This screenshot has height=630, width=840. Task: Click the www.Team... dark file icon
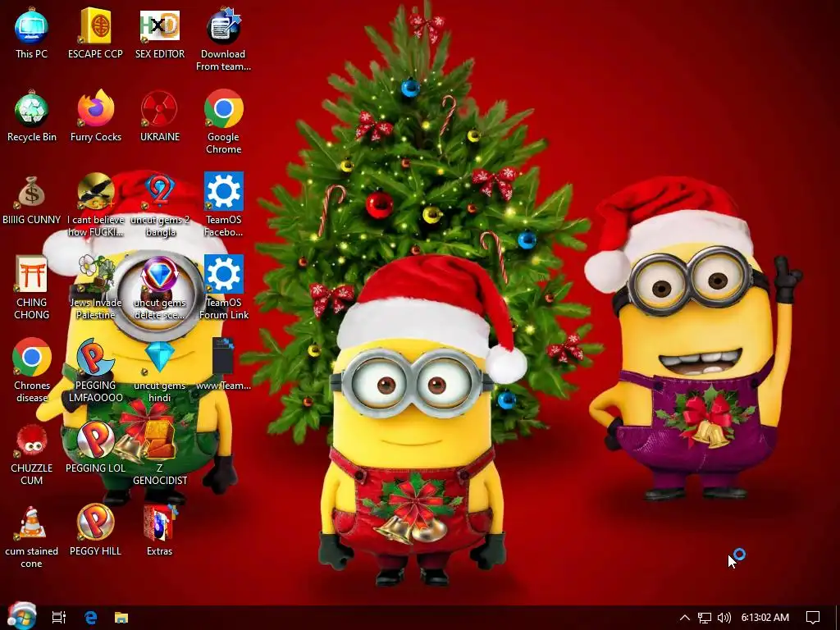coord(223,356)
